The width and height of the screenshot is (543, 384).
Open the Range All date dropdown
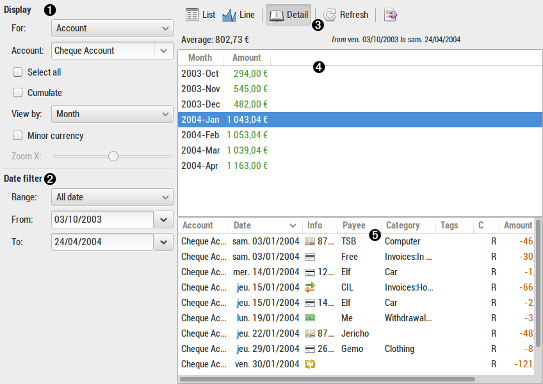(112, 197)
